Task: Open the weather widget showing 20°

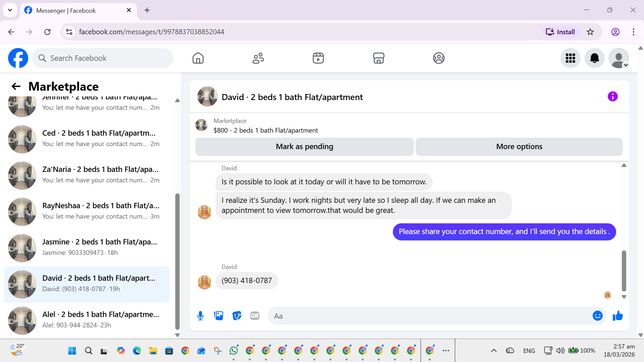Action: (x=17, y=350)
